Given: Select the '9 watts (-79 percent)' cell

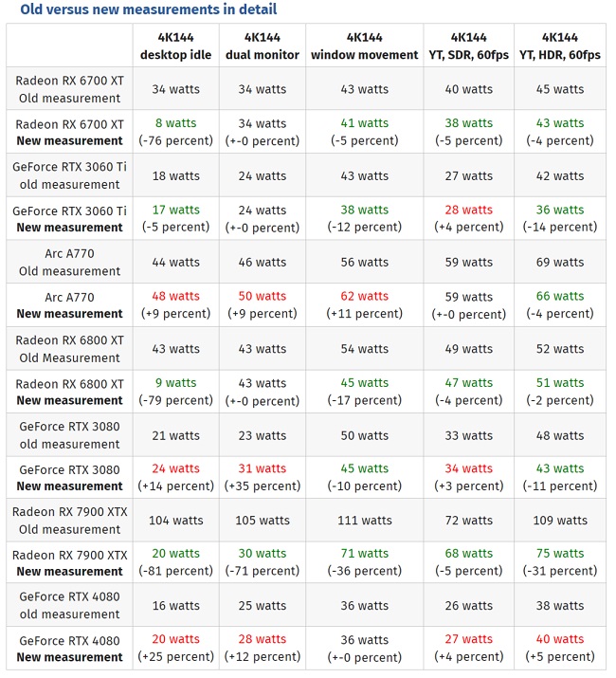Looking at the screenshot, I should point(175,392).
